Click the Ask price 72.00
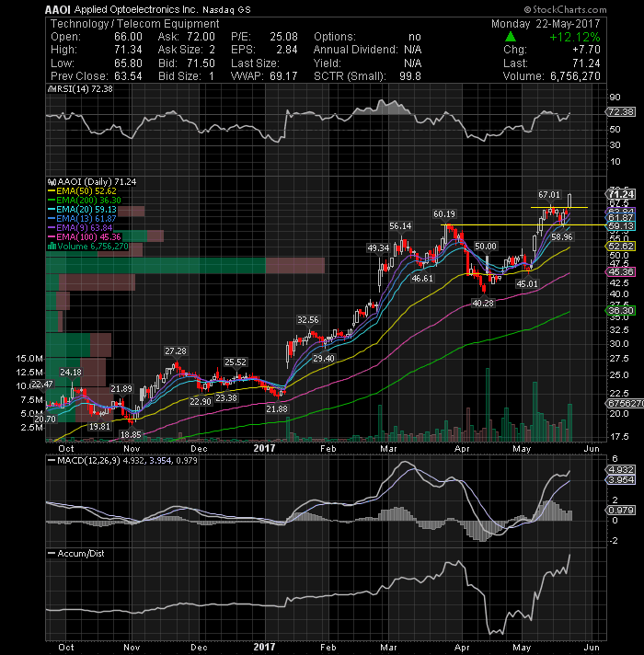Viewport: 644px width, 655px height. pos(201,37)
